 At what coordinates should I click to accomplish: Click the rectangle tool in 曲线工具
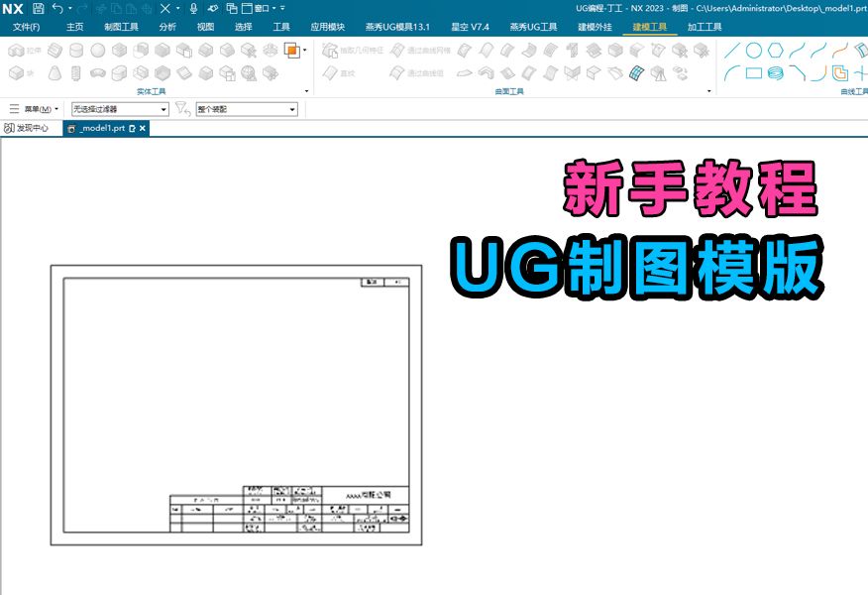tap(753, 73)
